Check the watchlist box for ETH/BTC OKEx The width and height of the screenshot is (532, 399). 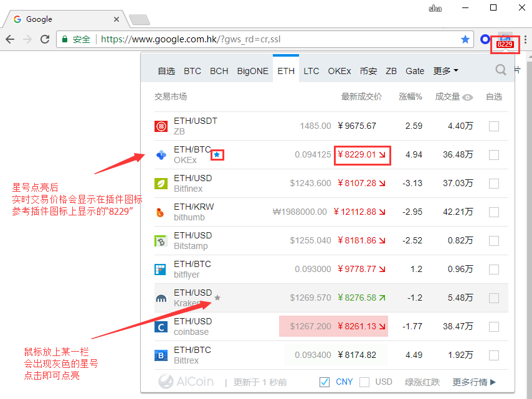pyautogui.click(x=494, y=155)
